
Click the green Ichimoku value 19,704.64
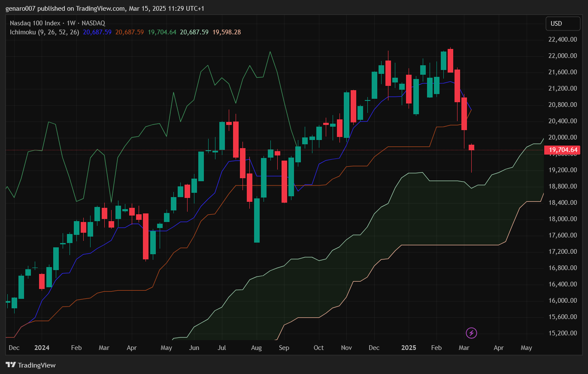tap(162, 32)
